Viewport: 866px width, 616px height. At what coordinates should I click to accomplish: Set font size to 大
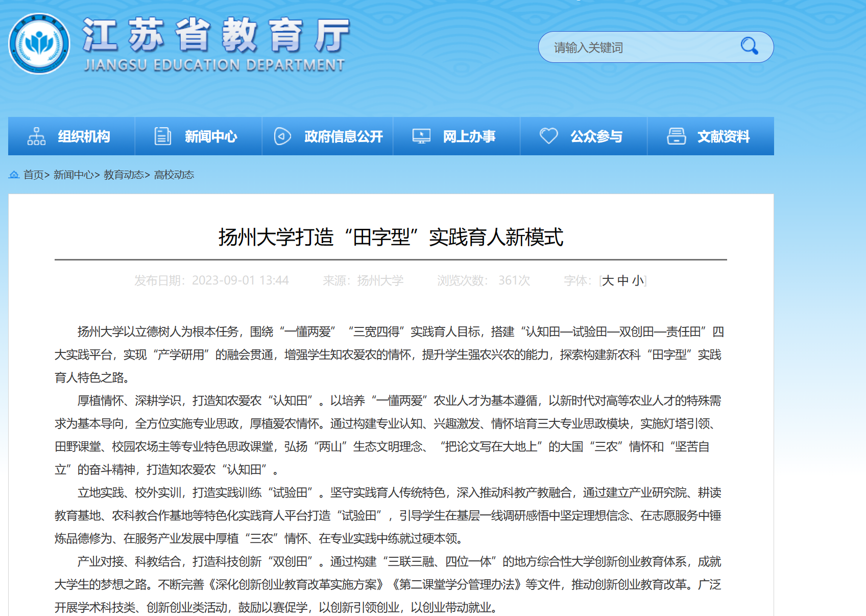click(x=608, y=281)
